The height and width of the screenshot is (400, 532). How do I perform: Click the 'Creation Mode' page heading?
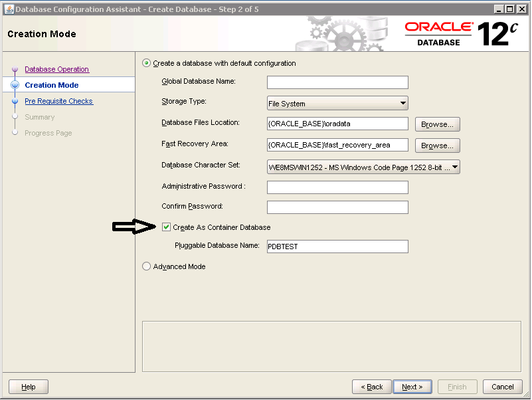(42, 34)
